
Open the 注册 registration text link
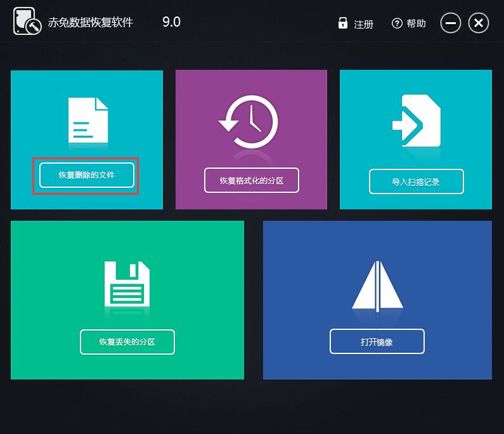click(x=363, y=24)
